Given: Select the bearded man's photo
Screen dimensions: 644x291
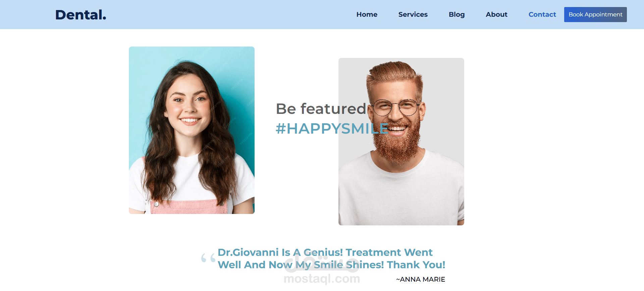Looking at the screenshot, I should (401, 142).
